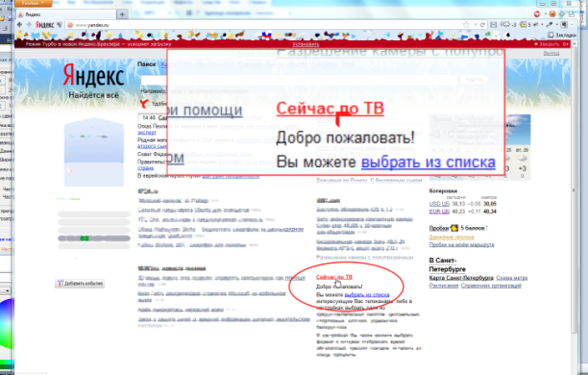Switch to the Яндекс browser tab
This screenshot has height=375, width=588.
[66, 14]
